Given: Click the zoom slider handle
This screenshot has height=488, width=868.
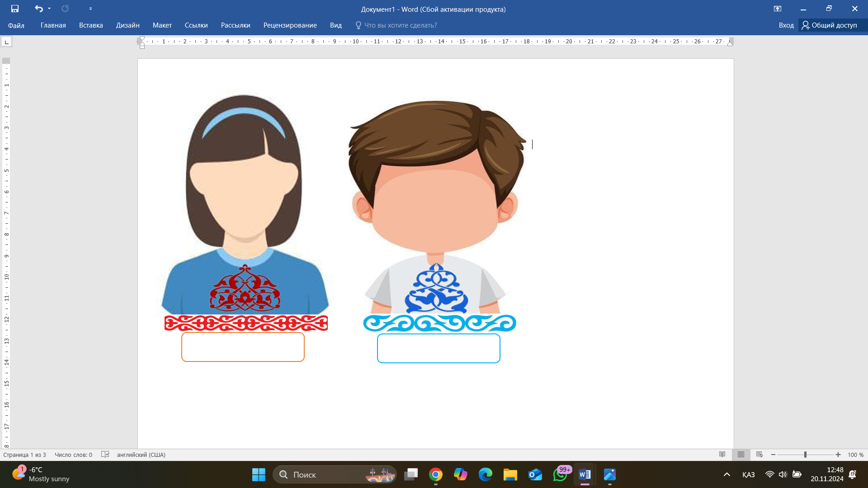Looking at the screenshot, I should tap(805, 455).
